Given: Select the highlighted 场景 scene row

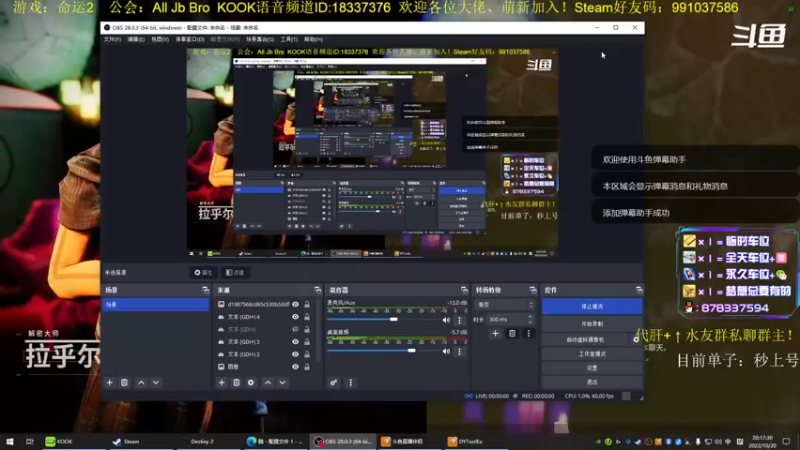Looking at the screenshot, I should pos(156,305).
